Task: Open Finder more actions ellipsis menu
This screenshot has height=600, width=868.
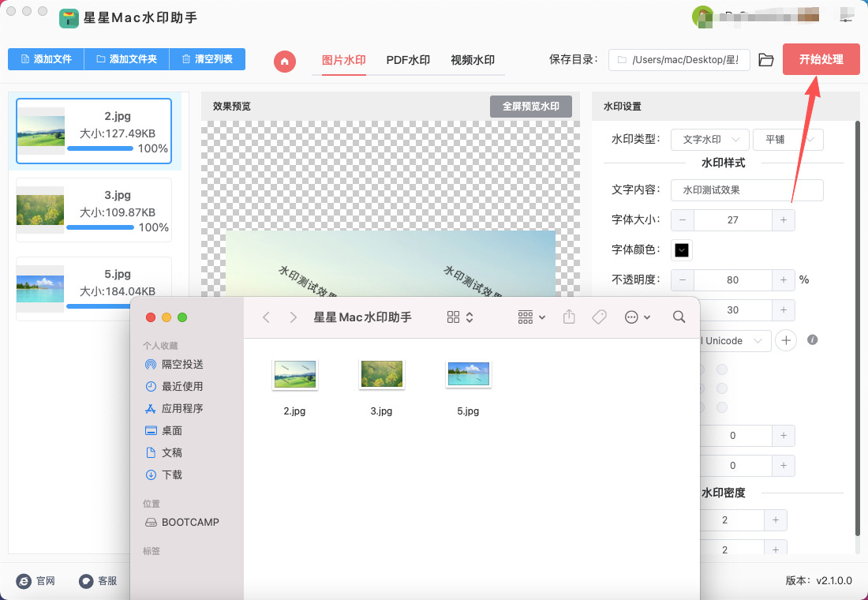Action: pyautogui.click(x=637, y=317)
